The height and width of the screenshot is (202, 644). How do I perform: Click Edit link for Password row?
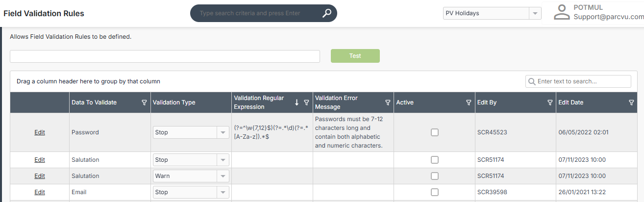[x=40, y=132]
